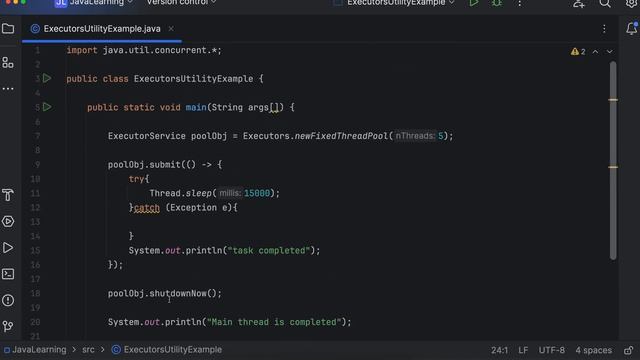640x360 pixels.
Task: Click the src breadcrumb
Action: 88,350
